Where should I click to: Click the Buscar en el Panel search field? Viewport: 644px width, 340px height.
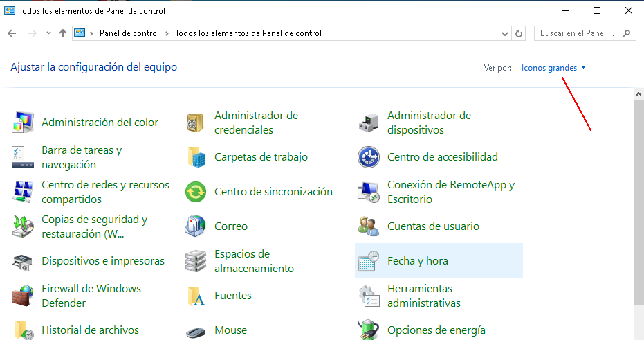(585, 33)
